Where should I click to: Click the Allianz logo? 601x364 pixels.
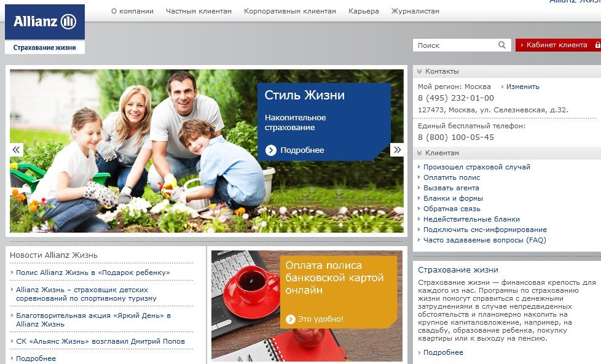tap(44, 23)
